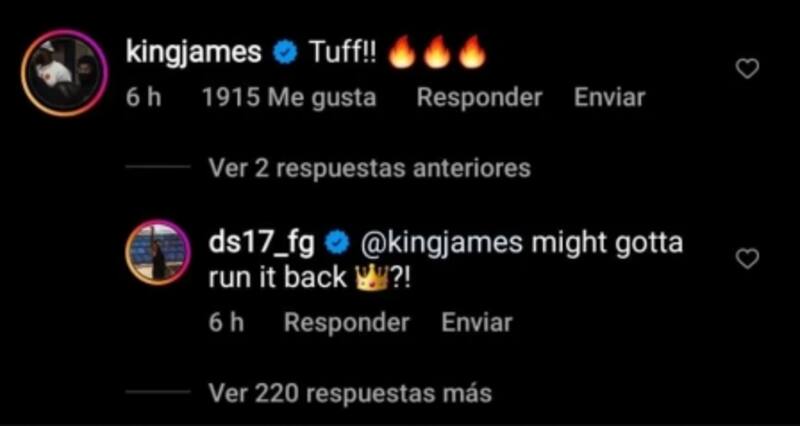Click Enviar under the ds17_fg reply
The image size is (800, 426).
tap(477, 322)
